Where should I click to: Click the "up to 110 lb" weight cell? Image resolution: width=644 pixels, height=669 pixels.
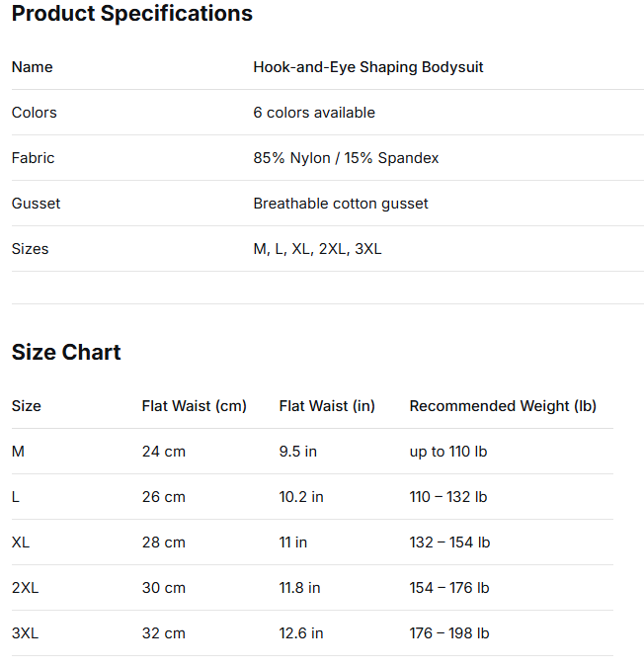[448, 452]
